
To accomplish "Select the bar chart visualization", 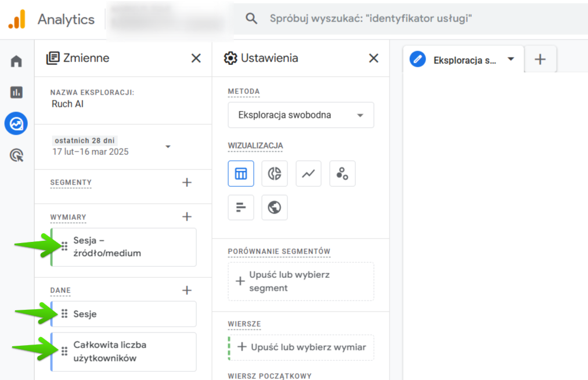I will point(241,207).
